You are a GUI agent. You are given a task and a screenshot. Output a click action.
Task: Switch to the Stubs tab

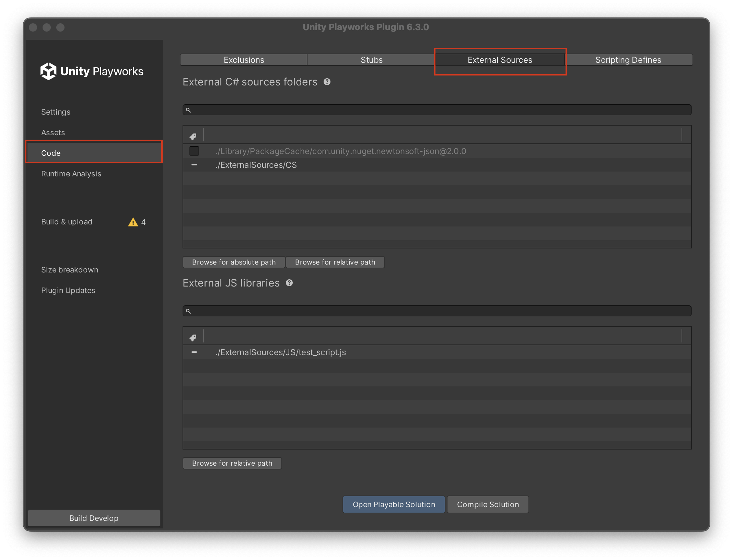tap(371, 60)
